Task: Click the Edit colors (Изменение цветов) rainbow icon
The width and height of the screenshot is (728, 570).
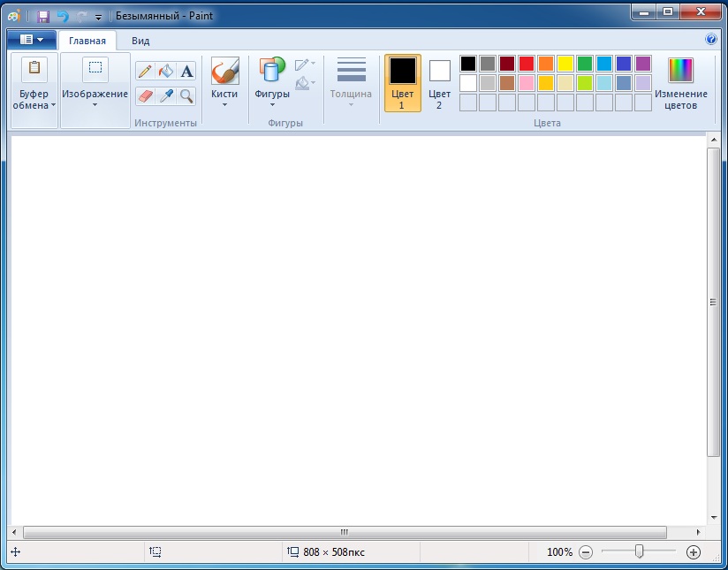Action: [x=680, y=70]
